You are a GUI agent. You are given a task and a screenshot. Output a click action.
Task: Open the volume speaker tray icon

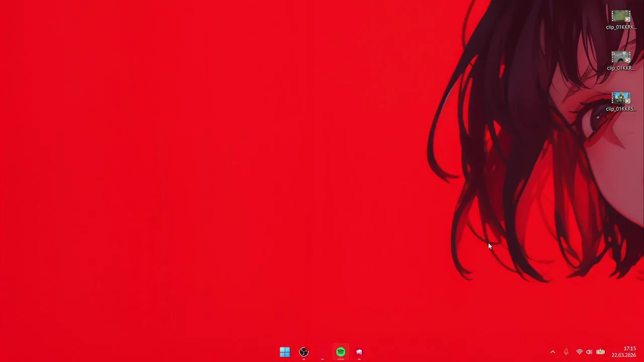pos(589,352)
